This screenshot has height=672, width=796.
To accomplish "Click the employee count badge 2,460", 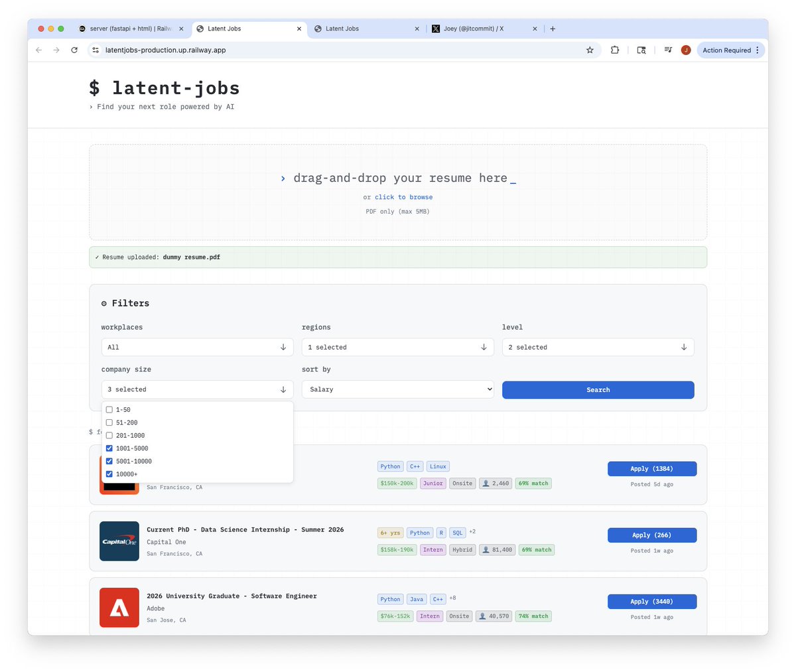I will [x=496, y=484].
